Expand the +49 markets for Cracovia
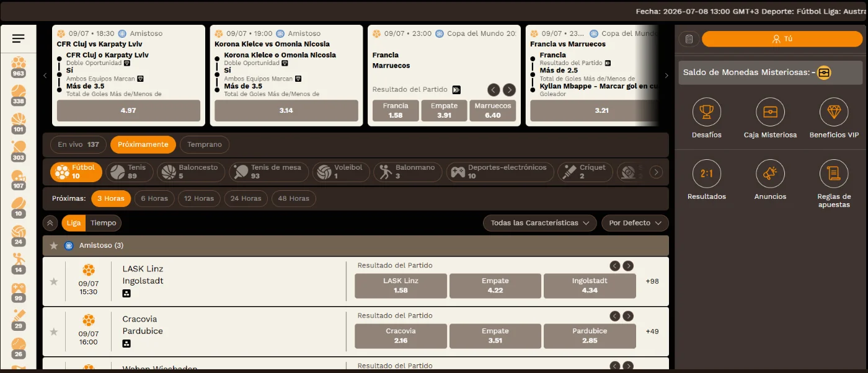The image size is (868, 373). coord(652,331)
